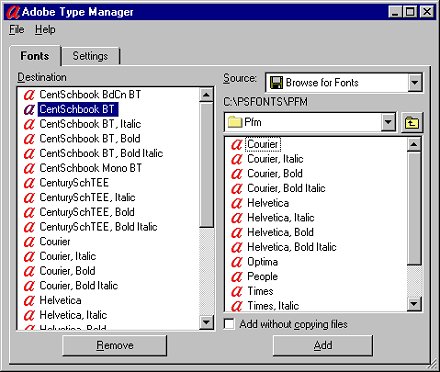440x372 pixels.
Task: Enable Add without copying files checkbox
Action: 229,324
